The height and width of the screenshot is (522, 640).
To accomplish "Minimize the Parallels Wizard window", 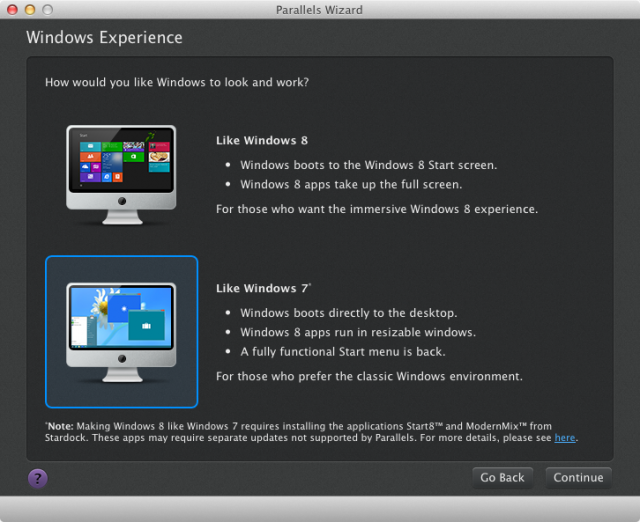I will pyautogui.click(x=30, y=9).
